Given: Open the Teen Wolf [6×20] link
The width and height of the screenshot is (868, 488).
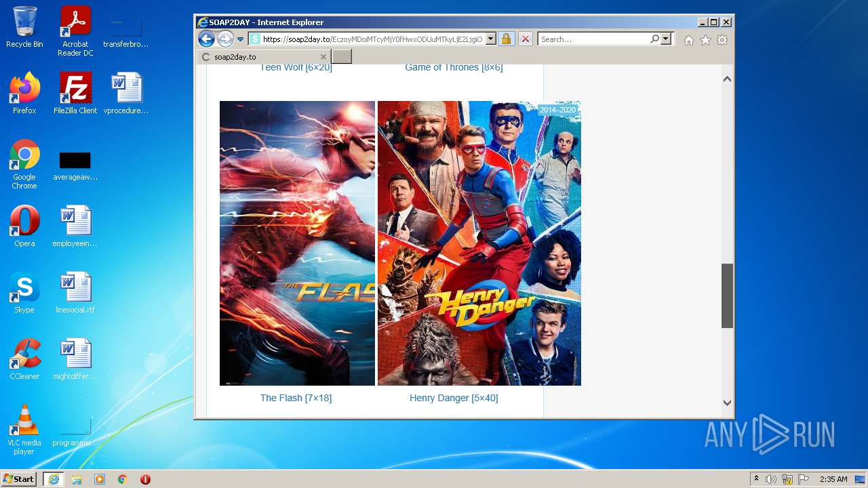Looking at the screenshot, I should [x=296, y=68].
